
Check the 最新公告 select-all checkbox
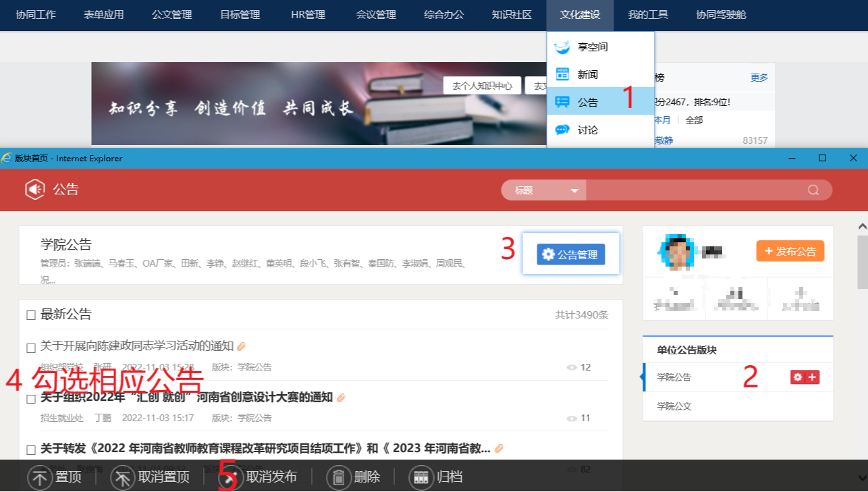(30, 315)
